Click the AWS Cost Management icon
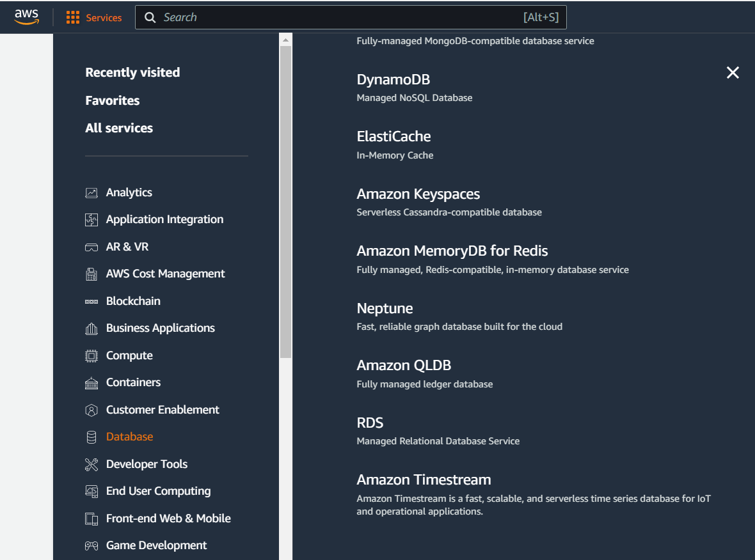The width and height of the screenshot is (755, 560). 91,274
